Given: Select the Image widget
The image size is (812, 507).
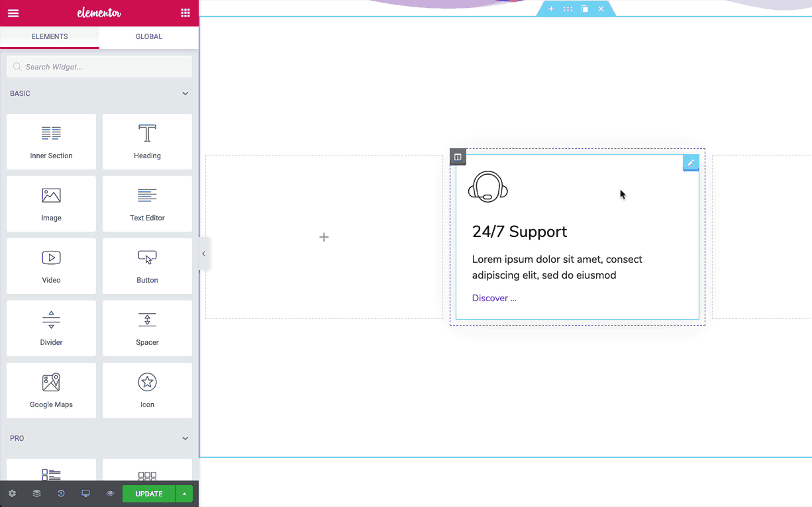Looking at the screenshot, I should pos(51,204).
